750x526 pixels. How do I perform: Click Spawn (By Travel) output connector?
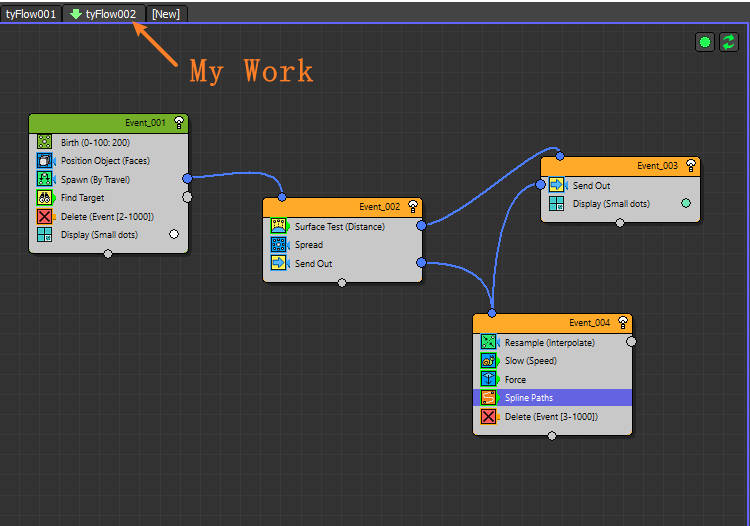coord(188,178)
